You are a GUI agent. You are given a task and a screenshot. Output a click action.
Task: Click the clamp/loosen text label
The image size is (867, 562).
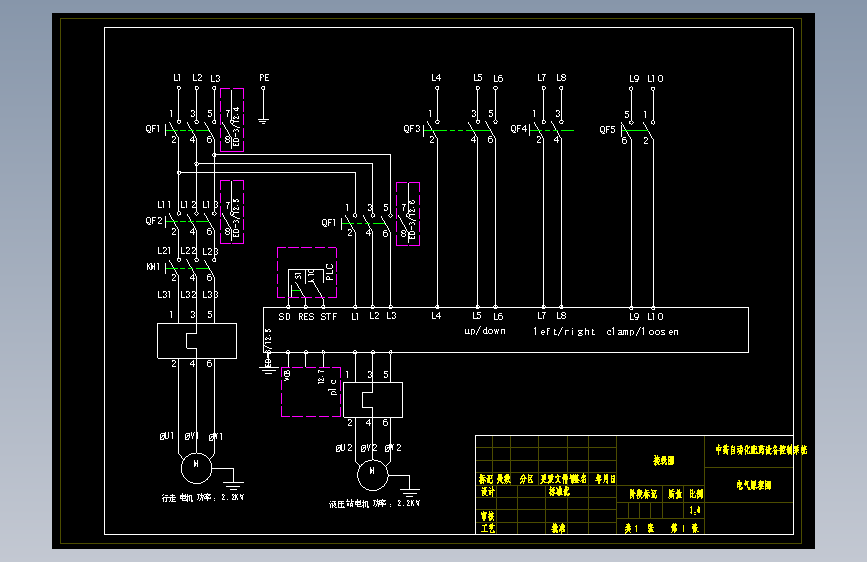[x=643, y=331]
